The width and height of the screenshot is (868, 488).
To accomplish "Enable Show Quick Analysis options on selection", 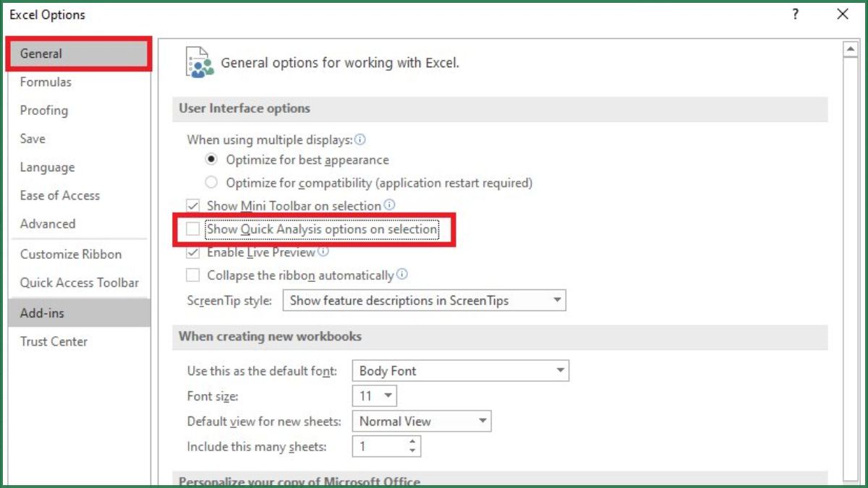I will [193, 229].
